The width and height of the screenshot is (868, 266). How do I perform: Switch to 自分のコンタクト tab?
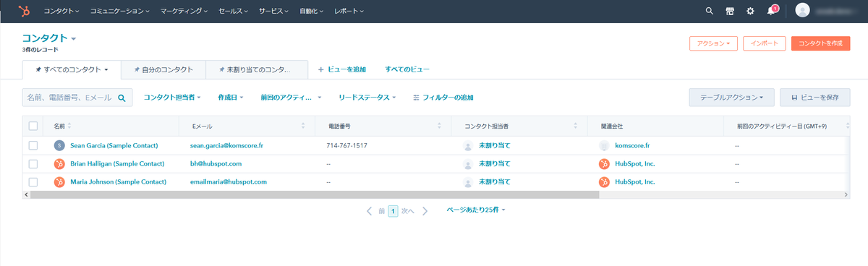point(163,69)
